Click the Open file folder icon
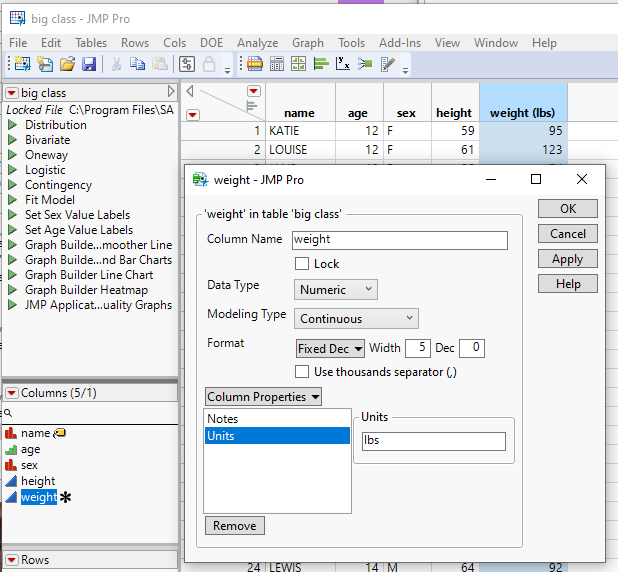Image resolution: width=618 pixels, height=572 pixels. pos(67,64)
